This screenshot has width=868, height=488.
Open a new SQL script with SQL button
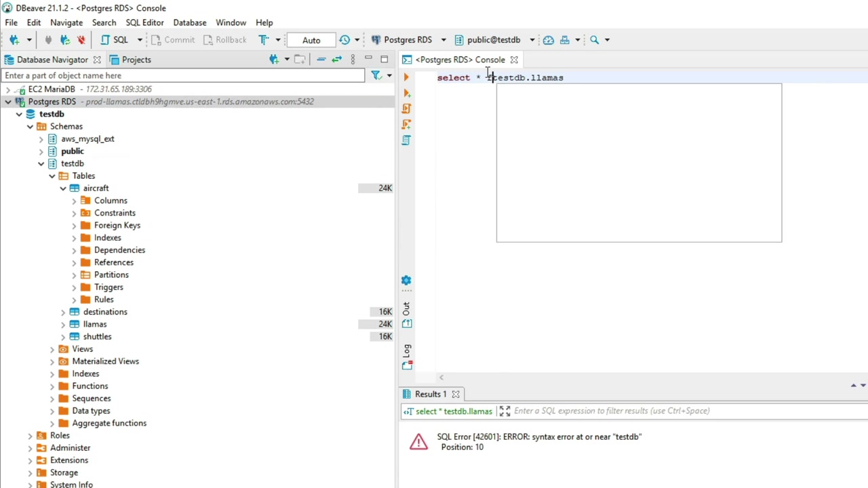(115, 40)
